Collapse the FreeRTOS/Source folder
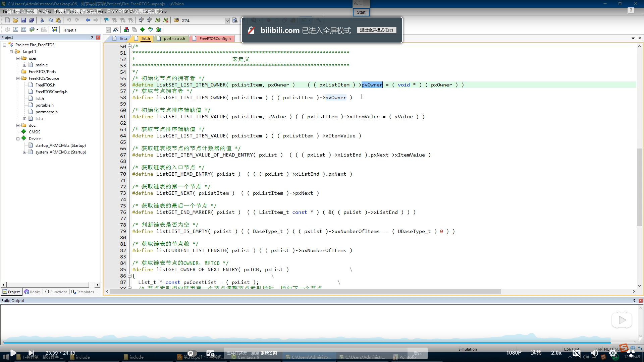This screenshot has width=644, height=362. [x=18, y=78]
